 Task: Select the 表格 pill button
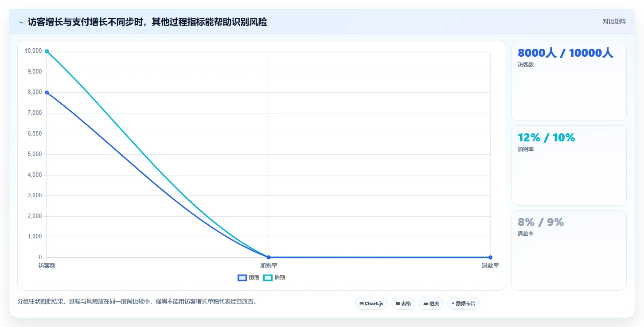[x=403, y=304]
